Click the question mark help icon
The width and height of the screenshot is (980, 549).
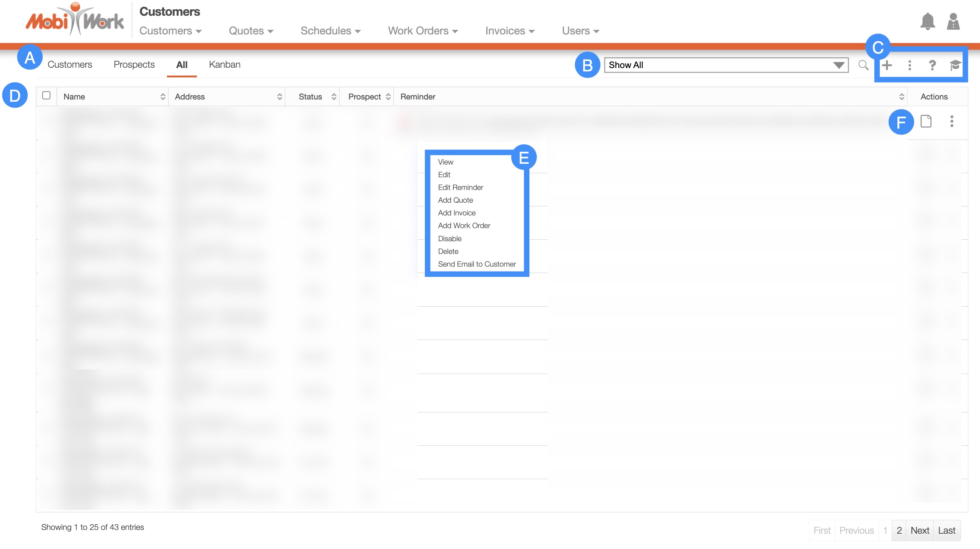coord(932,65)
